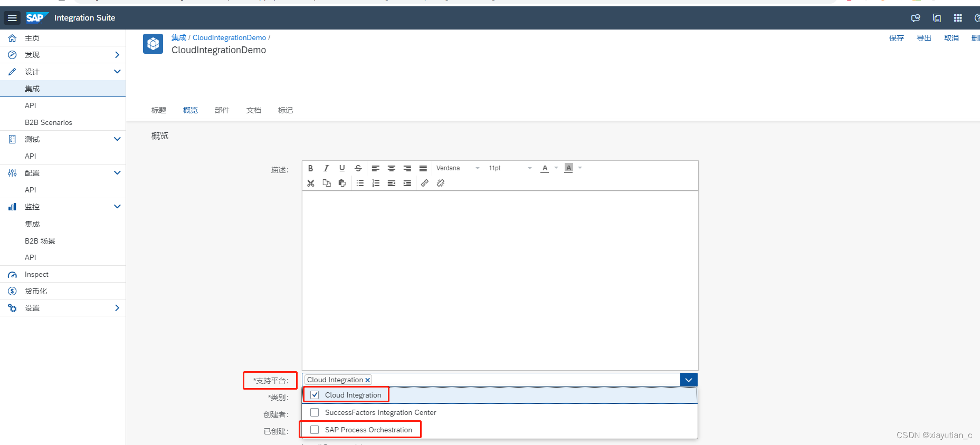Apply the background highlight color A button
This screenshot has height=445, width=980.
pos(568,168)
